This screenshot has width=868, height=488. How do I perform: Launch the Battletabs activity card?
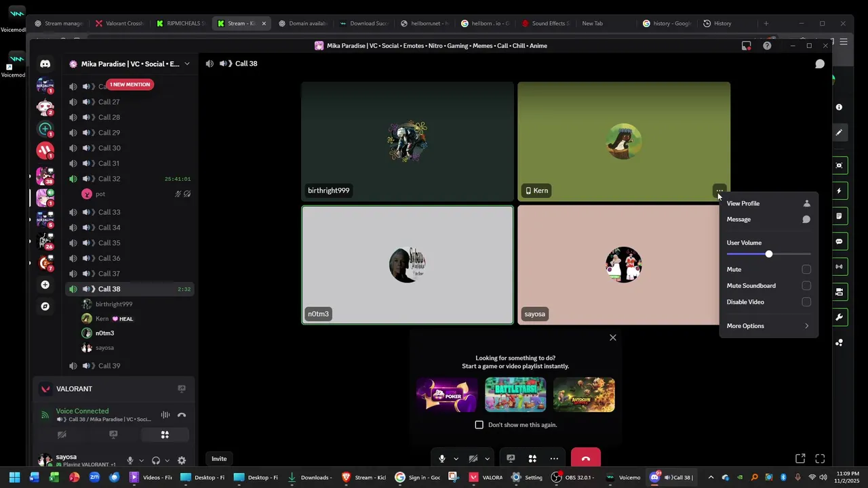(x=515, y=395)
